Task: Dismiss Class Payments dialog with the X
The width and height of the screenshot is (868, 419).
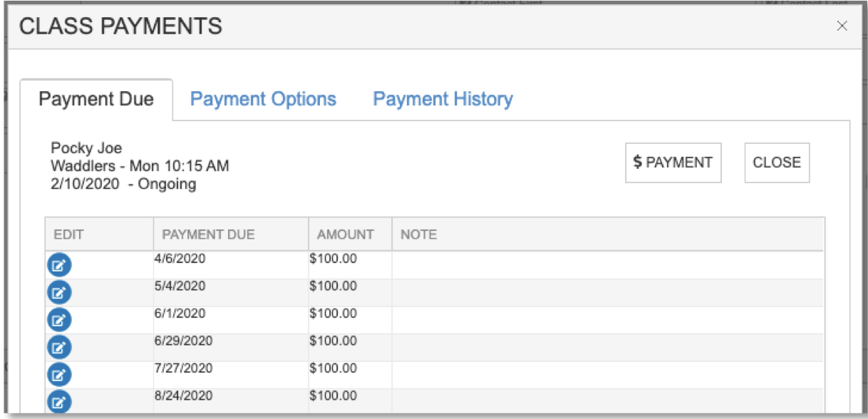Action: pyautogui.click(x=842, y=26)
